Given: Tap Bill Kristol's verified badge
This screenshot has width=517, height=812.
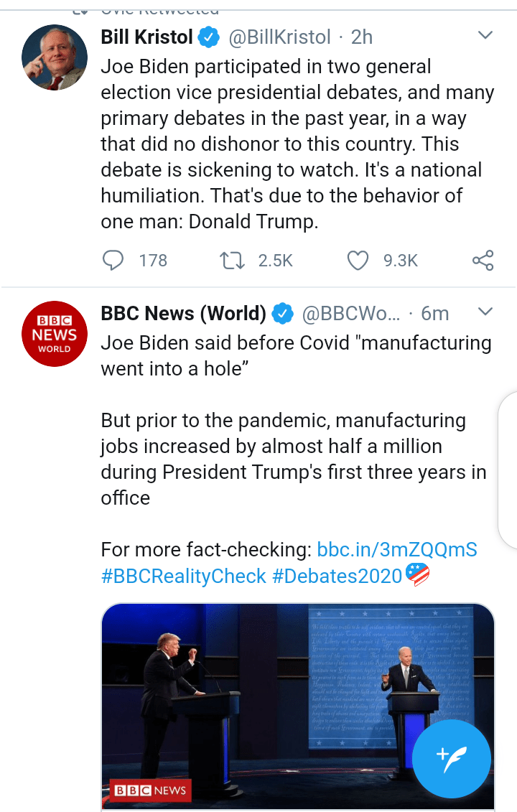Looking at the screenshot, I should point(209,37).
